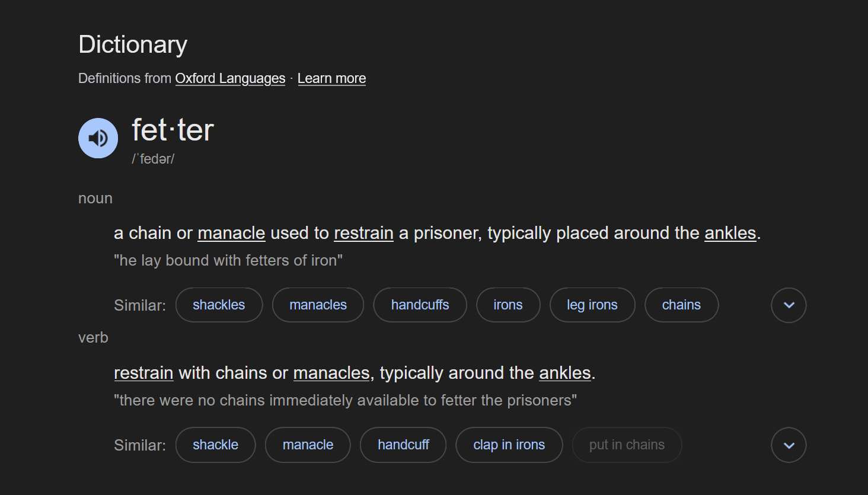Open "restrain" link in the noun definition
The width and height of the screenshot is (868, 495).
click(363, 233)
